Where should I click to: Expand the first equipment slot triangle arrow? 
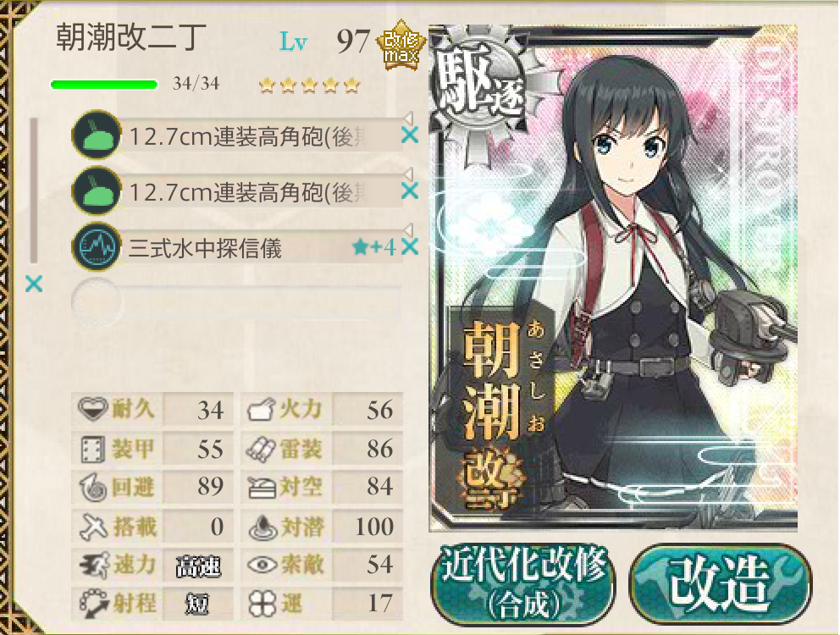coord(408,118)
